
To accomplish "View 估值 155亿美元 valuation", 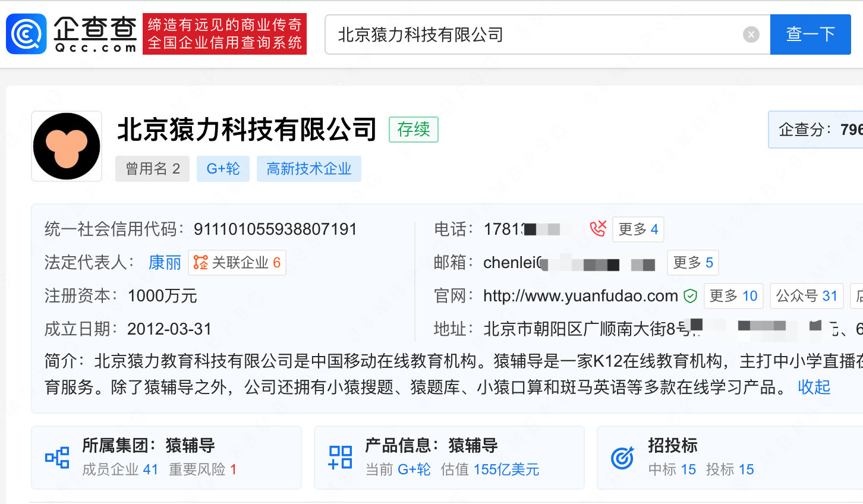I will coord(490,470).
